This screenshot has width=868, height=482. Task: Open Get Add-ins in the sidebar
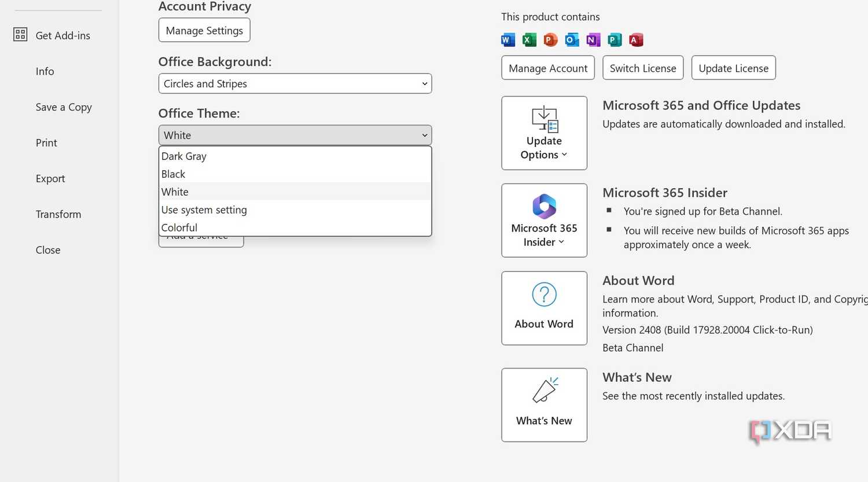[x=62, y=35]
